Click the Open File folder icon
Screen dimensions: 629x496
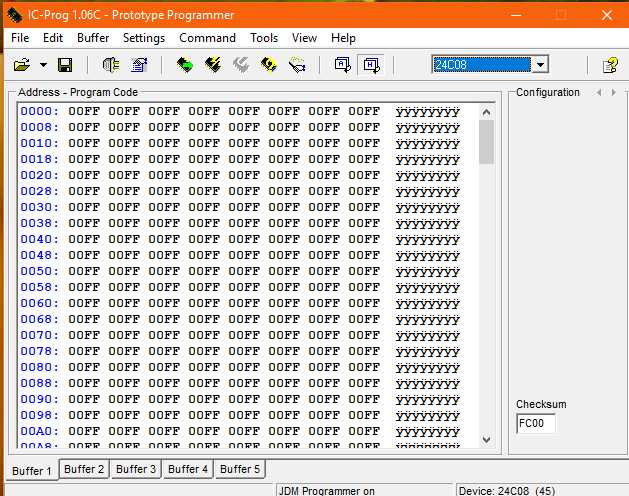pyautogui.click(x=22, y=65)
